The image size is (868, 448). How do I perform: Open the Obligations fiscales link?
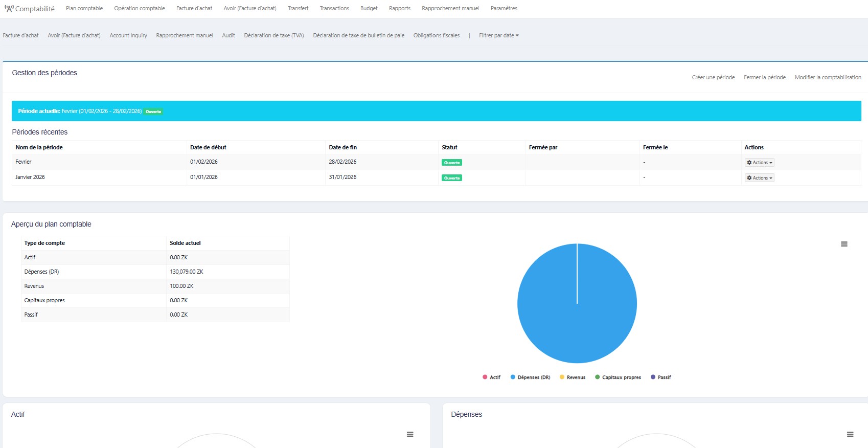(437, 36)
